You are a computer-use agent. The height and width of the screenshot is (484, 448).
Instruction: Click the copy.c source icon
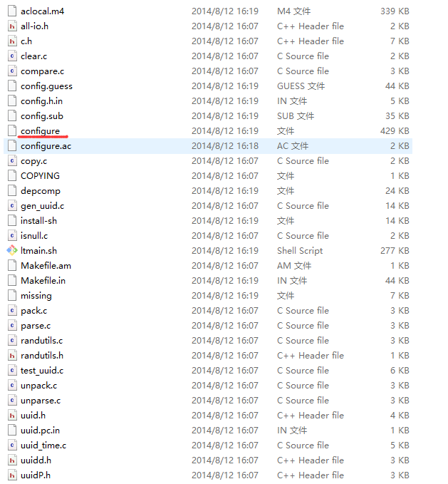[12, 161]
